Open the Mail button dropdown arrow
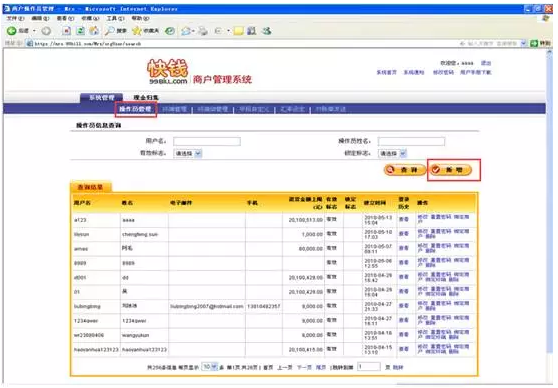The height and width of the screenshot is (388, 558). coord(193,31)
